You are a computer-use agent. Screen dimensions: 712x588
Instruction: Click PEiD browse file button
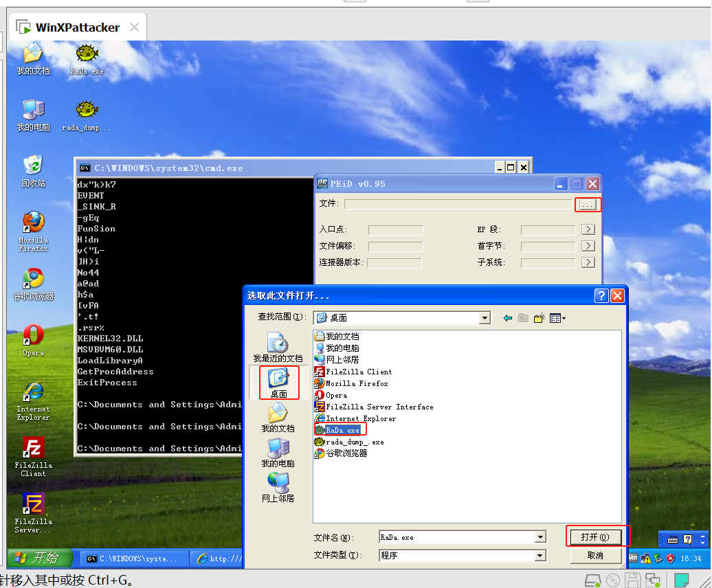[x=588, y=205]
